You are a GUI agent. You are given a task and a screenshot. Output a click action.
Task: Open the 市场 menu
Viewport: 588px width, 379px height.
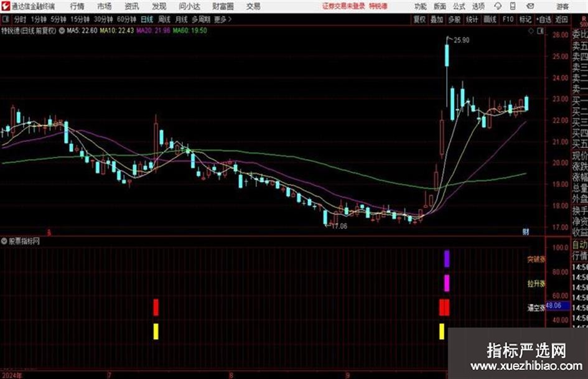tap(105, 6)
